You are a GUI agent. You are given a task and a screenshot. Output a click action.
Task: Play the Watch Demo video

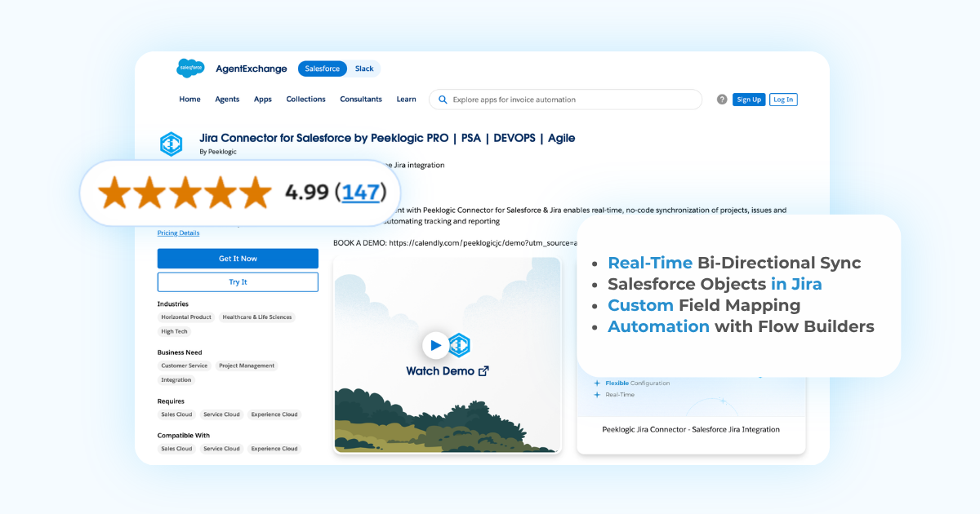pos(436,345)
